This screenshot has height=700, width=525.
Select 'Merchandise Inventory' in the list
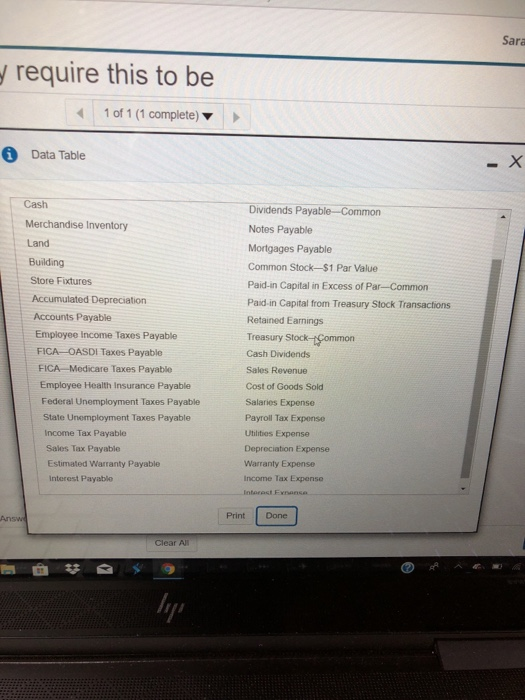pos(76,225)
